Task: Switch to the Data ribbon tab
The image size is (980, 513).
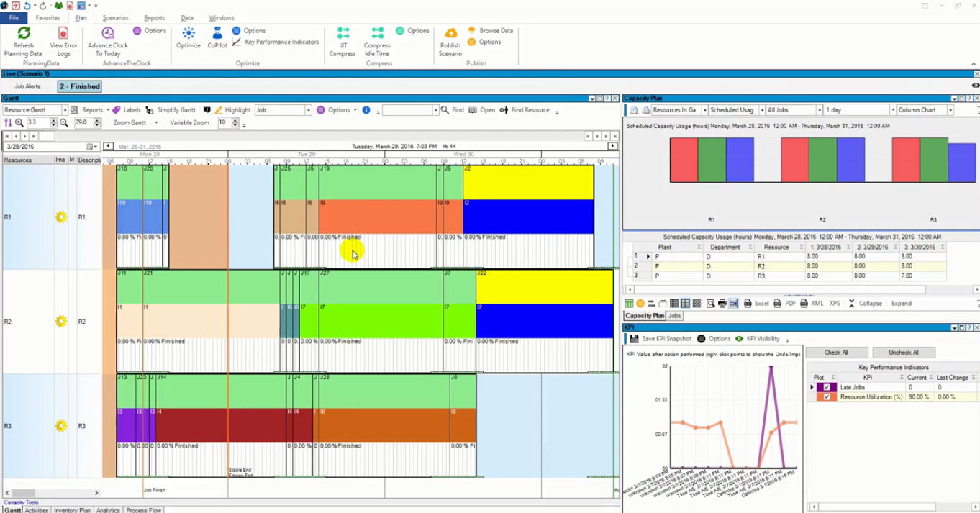Action: point(187,18)
